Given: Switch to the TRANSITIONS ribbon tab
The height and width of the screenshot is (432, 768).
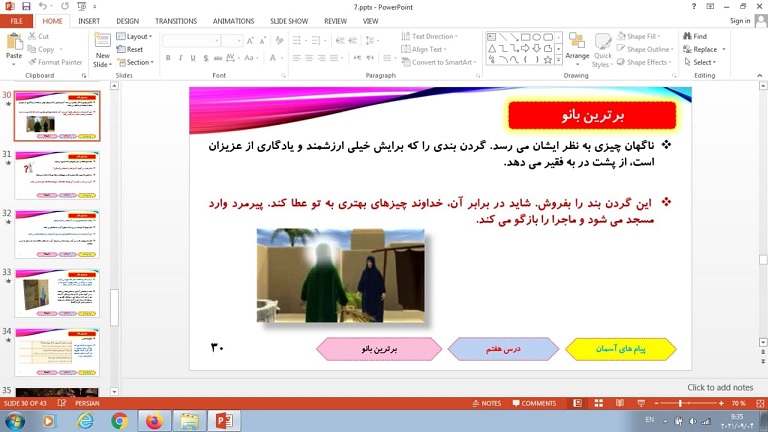Looking at the screenshot, I should (x=175, y=20).
